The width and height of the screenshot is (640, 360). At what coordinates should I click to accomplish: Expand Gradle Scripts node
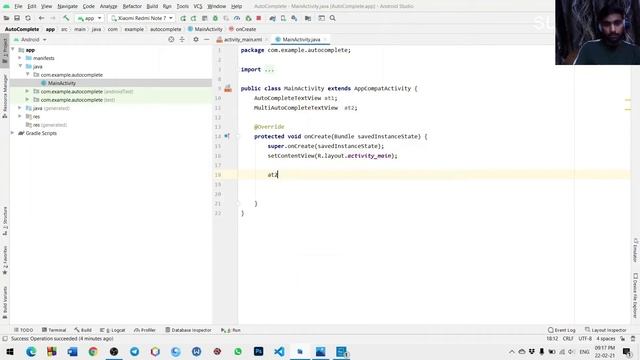click(13, 133)
